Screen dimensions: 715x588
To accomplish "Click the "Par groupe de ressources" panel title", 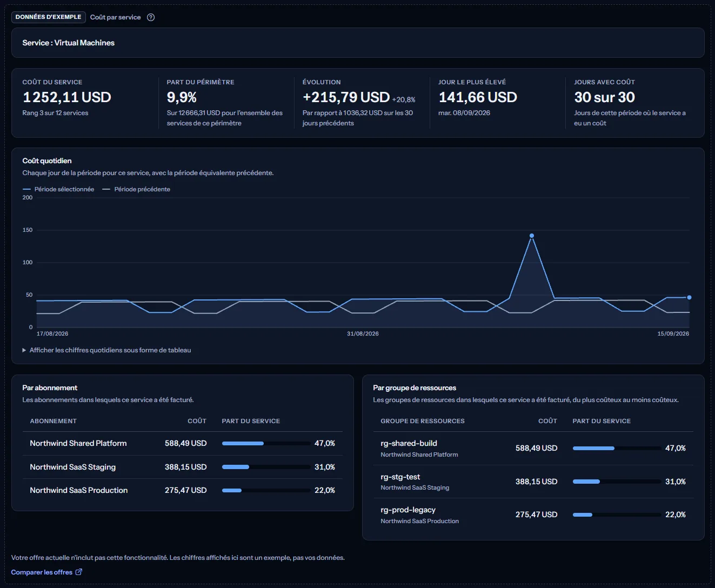I will pos(415,387).
